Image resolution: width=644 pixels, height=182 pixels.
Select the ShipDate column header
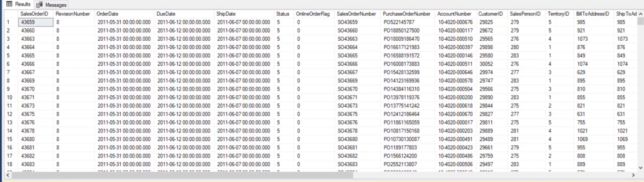click(244, 14)
